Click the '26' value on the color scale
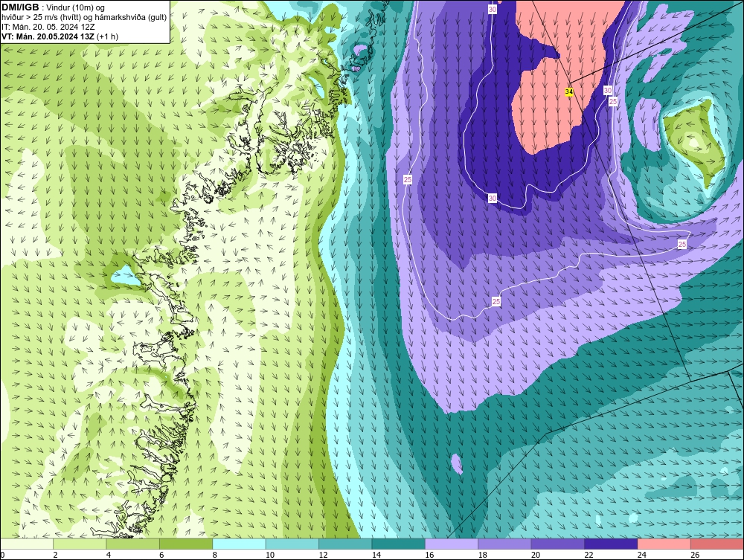Image resolution: width=744 pixels, height=560 pixels. click(x=695, y=555)
